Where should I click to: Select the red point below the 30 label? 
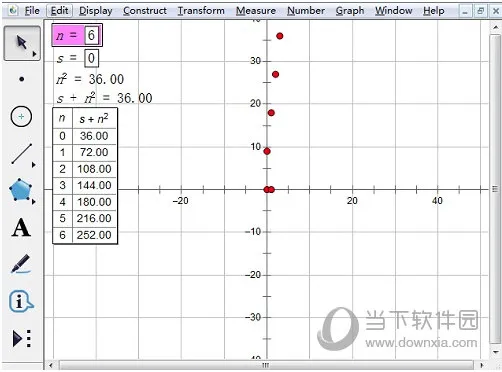tap(275, 74)
